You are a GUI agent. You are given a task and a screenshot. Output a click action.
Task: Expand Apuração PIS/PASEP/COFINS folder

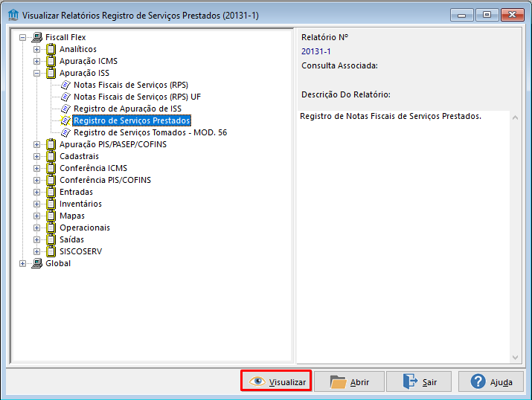click(37, 145)
